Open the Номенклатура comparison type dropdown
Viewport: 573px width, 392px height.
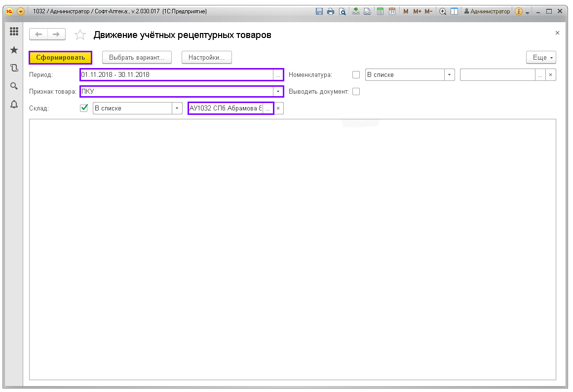(x=449, y=75)
